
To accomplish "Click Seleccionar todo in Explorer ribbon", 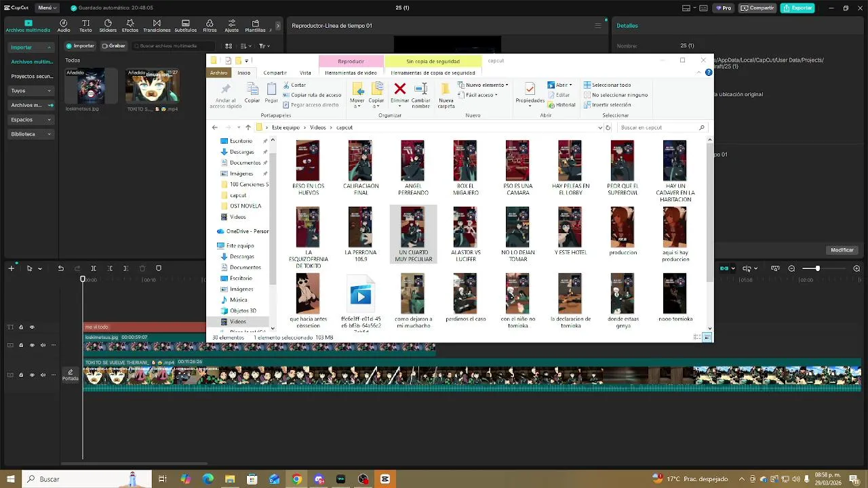I will (x=606, y=85).
